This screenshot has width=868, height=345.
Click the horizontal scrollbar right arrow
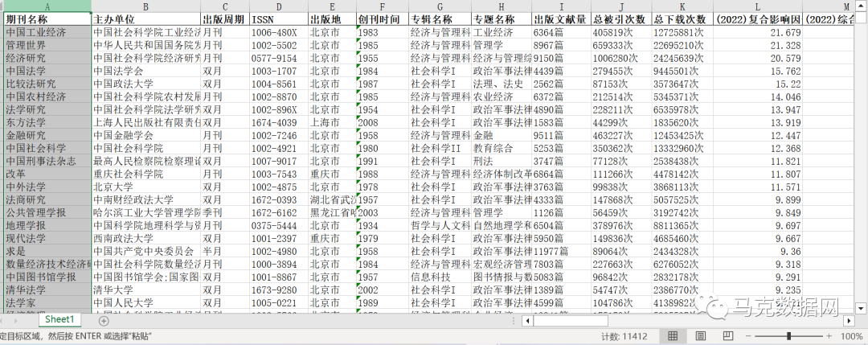[850, 321]
